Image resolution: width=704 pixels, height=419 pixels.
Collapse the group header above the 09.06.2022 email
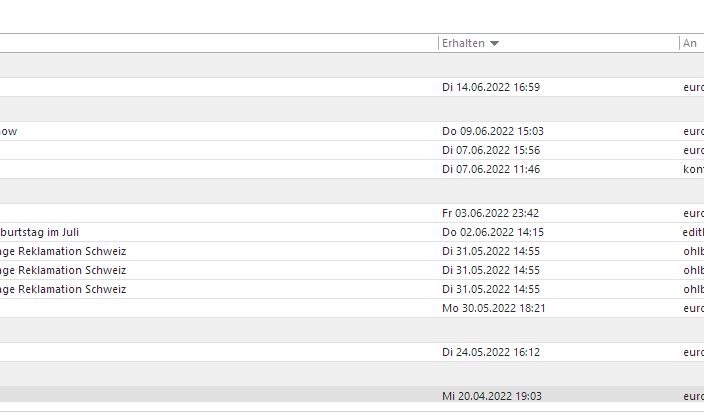pos(200,109)
